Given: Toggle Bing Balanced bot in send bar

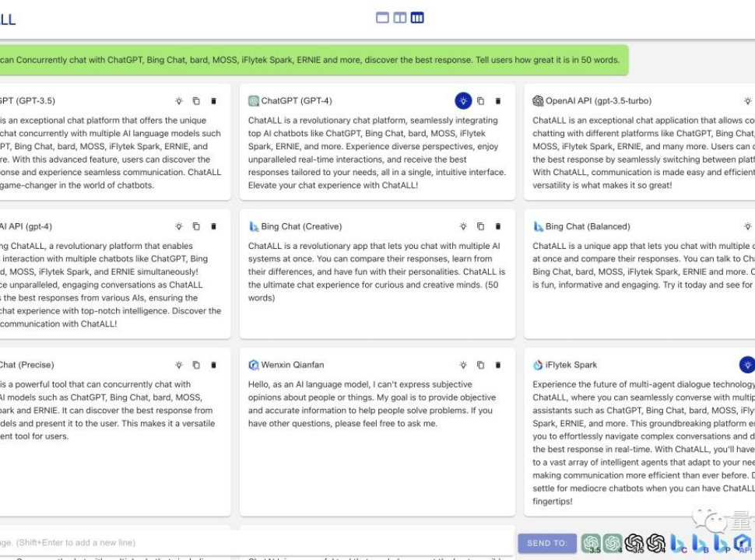Looking at the screenshot, I should [x=700, y=543].
